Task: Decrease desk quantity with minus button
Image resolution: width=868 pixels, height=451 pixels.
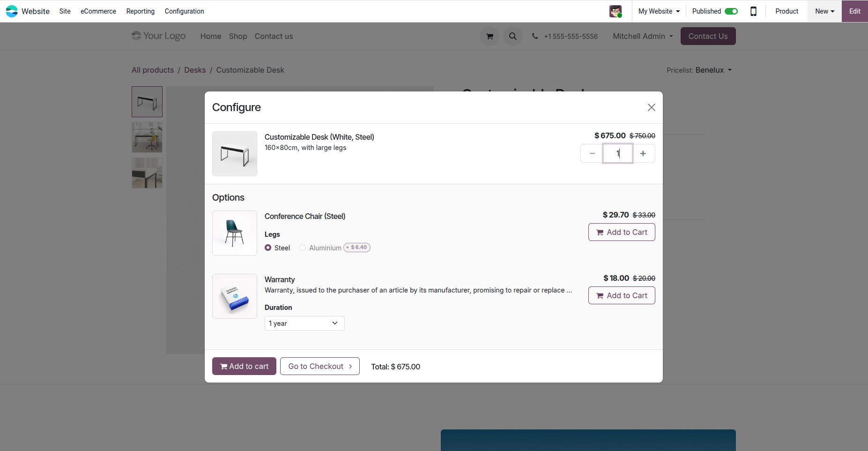Action: tap(592, 153)
